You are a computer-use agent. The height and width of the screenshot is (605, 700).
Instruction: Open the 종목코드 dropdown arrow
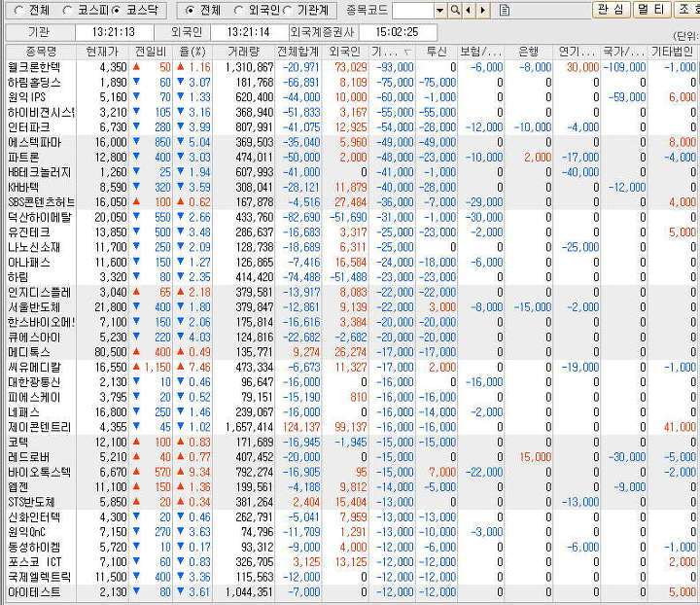(440, 10)
